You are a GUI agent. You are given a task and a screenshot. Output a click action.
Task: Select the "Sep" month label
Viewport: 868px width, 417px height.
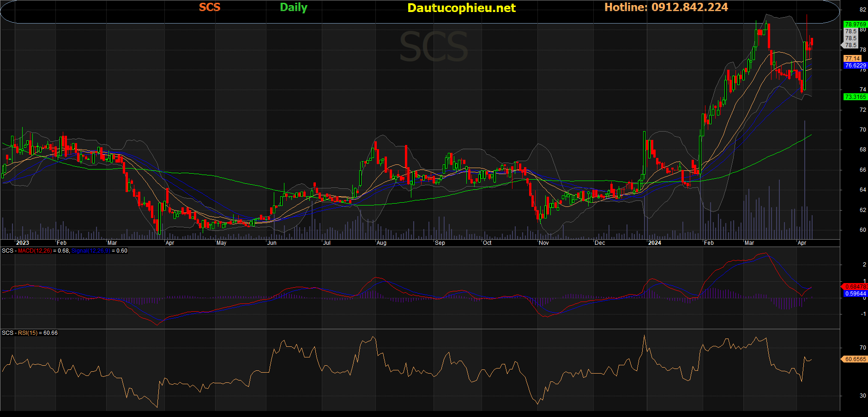coord(440,243)
